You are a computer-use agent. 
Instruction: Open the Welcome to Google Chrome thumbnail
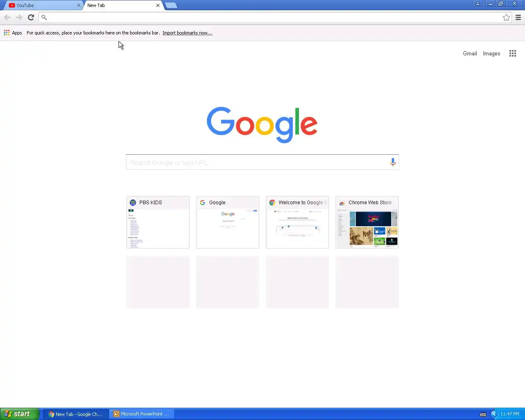(x=297, y=222)
